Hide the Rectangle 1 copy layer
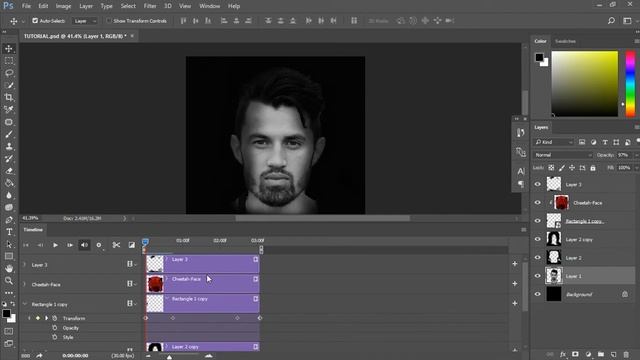 [538, 221]
